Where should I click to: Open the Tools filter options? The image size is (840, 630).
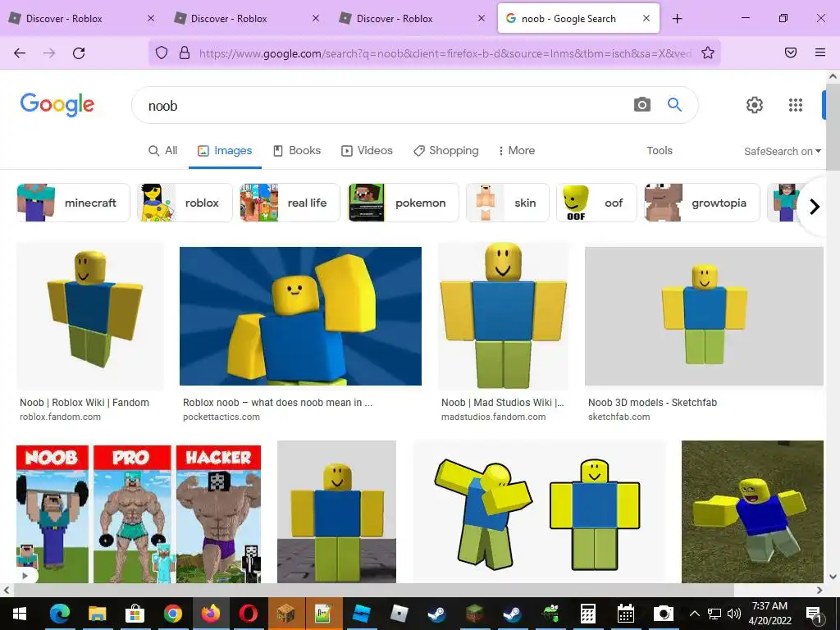(659, 151)
